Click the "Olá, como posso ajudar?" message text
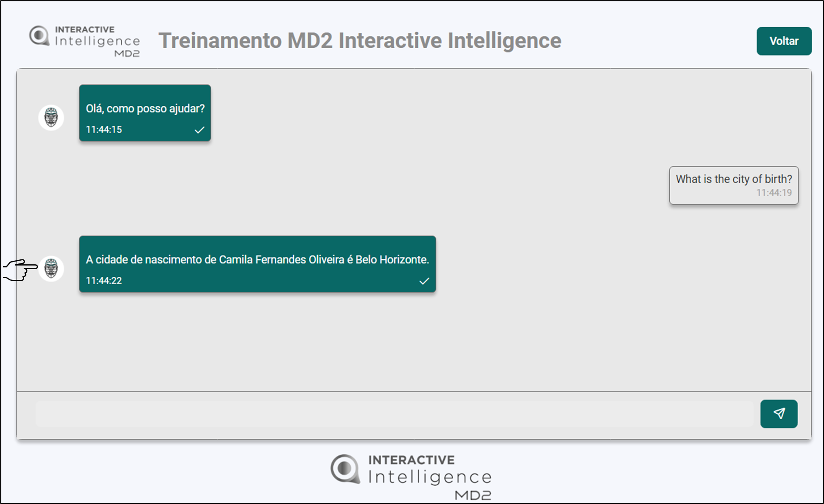This screenshot has width=824, height=504. 145,108
